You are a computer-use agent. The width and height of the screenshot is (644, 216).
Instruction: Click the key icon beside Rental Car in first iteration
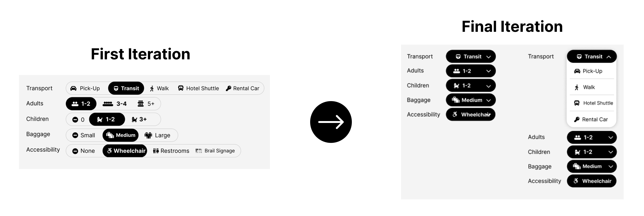point(228,89)
